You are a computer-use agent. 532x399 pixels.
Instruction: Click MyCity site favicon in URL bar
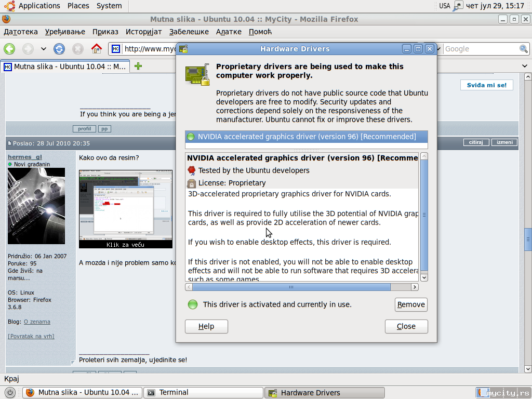click(x=116, y=49)
